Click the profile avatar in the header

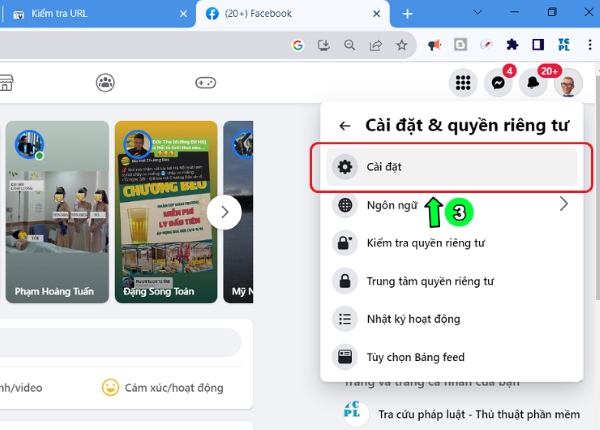567,83
